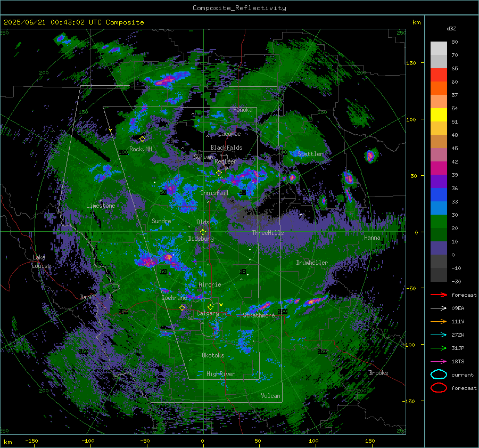Click the light gray swatch beside 80 dBZ
Screen dimensions: 479x448
(x=439, y=48)
